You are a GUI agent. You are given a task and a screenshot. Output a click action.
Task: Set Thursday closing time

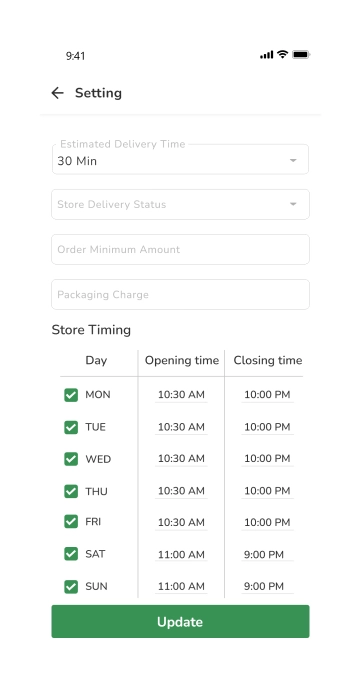267,491
